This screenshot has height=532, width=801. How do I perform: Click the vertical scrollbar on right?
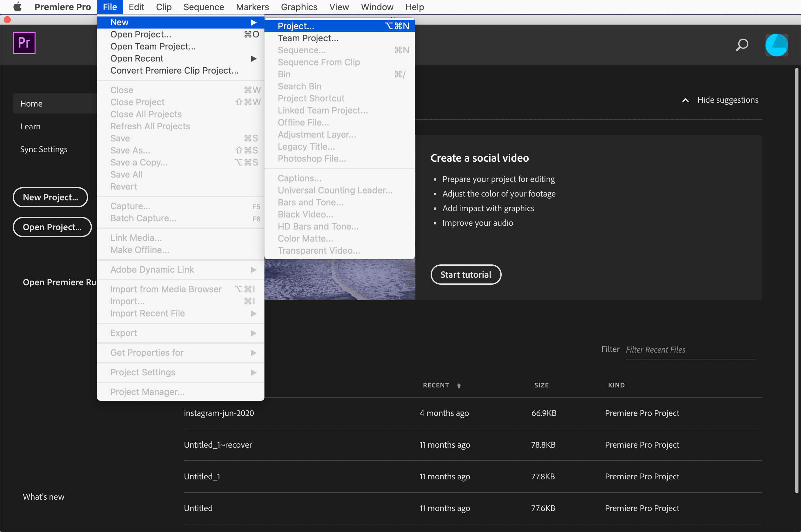(796, 280)
